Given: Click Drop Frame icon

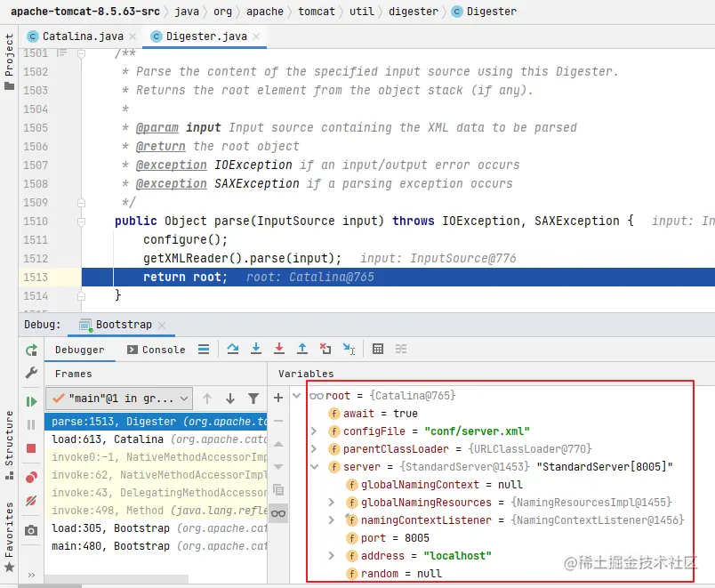Looking at the screenshot, I should click(325, 349).
